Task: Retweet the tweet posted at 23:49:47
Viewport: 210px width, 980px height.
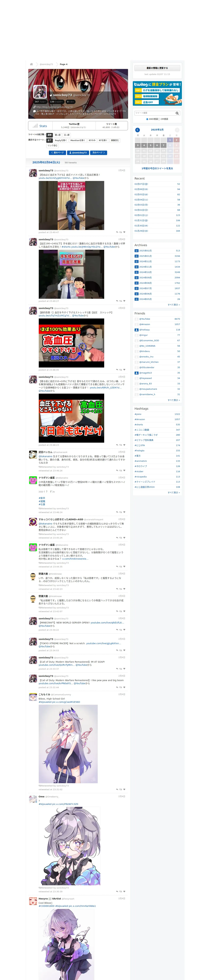Action: click(121, 232)
